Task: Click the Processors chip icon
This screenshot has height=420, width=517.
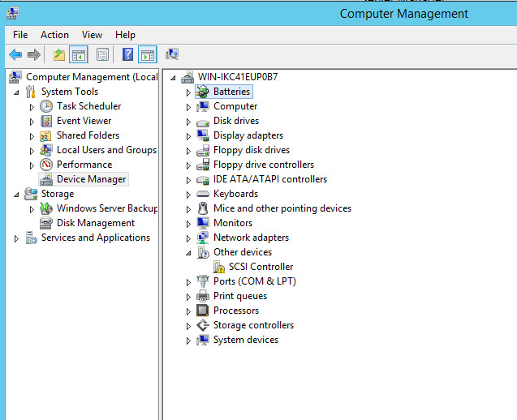Action: tap(203, 311)
